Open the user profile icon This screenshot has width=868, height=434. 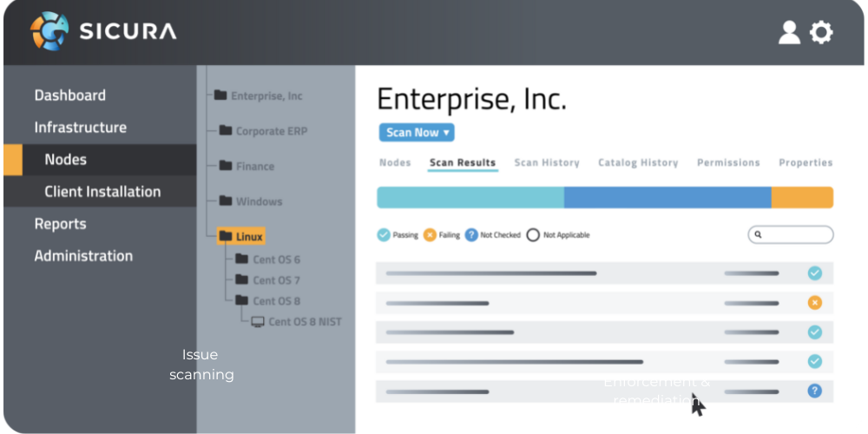[x=789, y=33]
